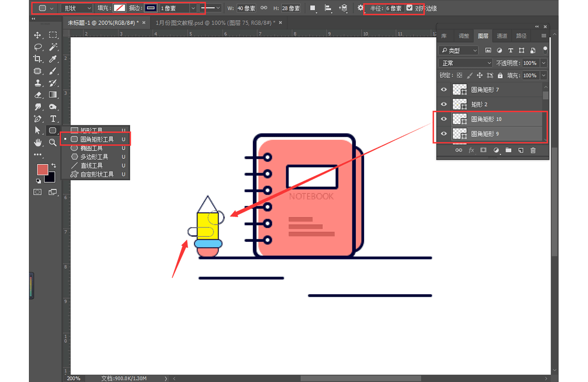Switch to the 通道 panel tab
Screen dimensions: 588x382
(x=502, y=36)
